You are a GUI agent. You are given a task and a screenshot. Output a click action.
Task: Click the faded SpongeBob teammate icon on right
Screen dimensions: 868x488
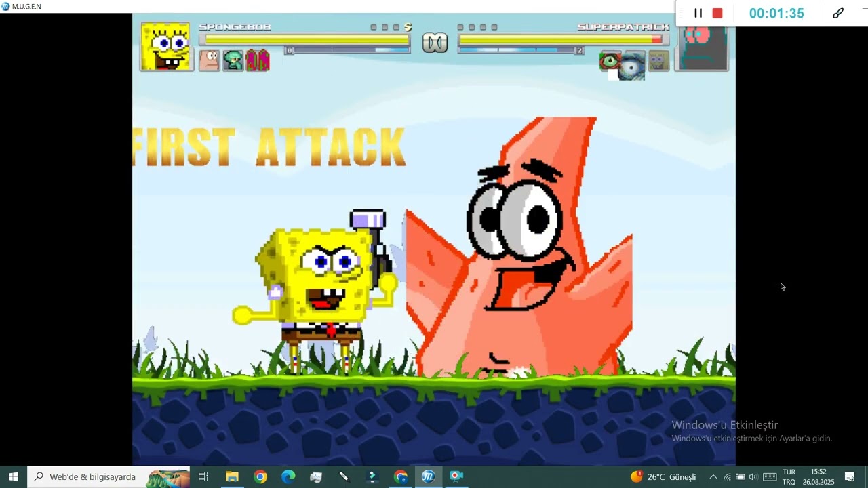click(658, 61)
